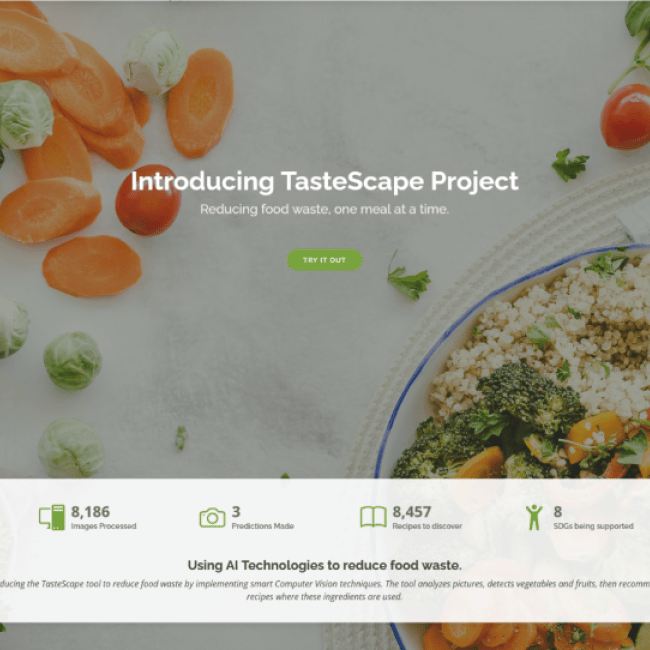The image size is (650, 650).
Task: Click the 8,186 images counter number
Action: click(x=90, y=512)
